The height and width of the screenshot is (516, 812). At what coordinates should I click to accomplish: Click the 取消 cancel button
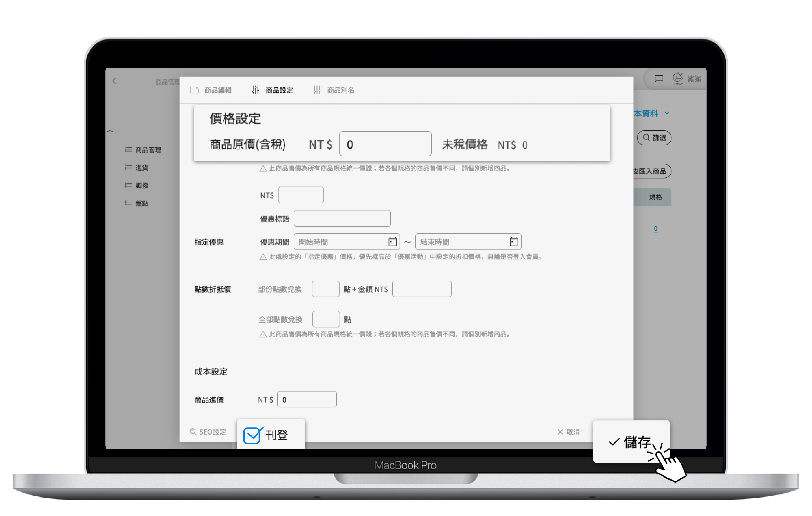(x=568, y=432)
